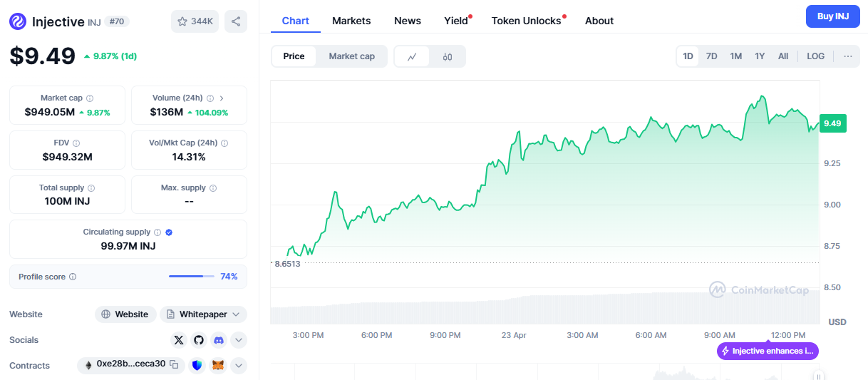The image size is (868, 380).
Task: Click Max. supply info icon
Action: [213, 188]
